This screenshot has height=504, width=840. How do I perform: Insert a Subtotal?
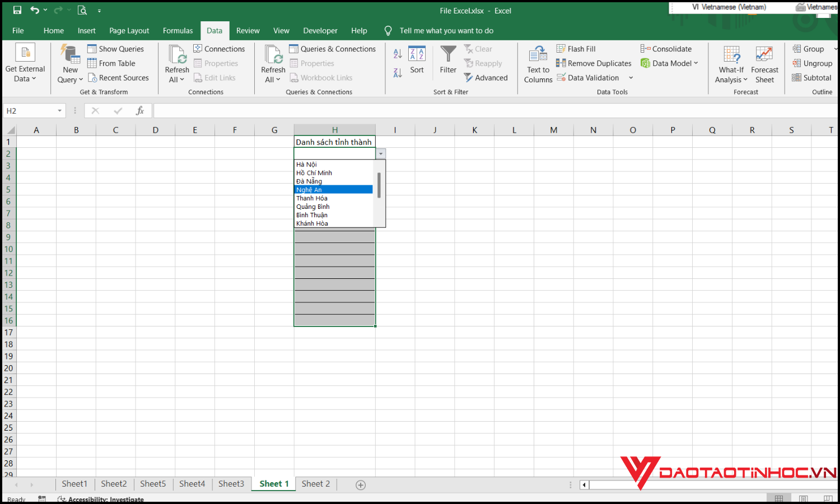coord(812,77)
